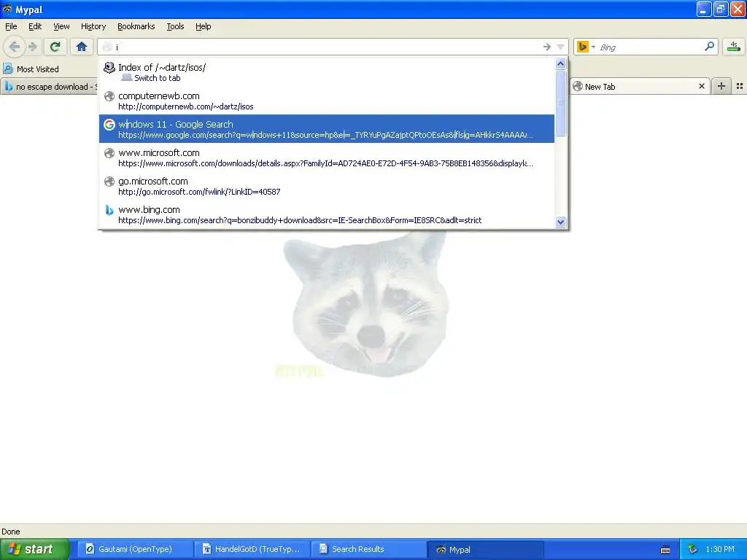Viewport: 747px width, 560px height.
Task: Open the File menu
Action: click(11, 27)
